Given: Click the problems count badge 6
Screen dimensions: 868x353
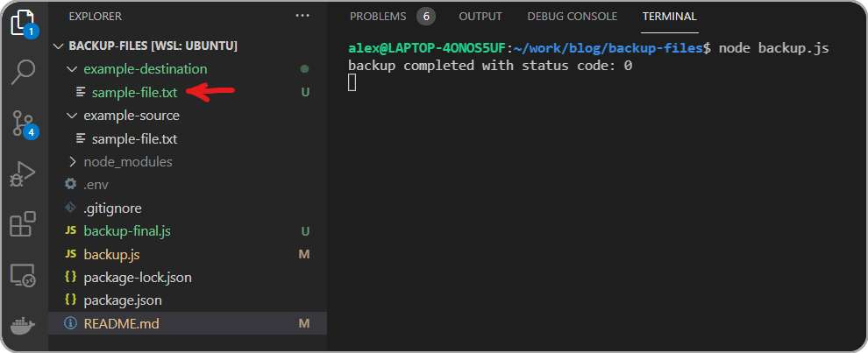Looking at the screenshot, I should pos(426,17).
